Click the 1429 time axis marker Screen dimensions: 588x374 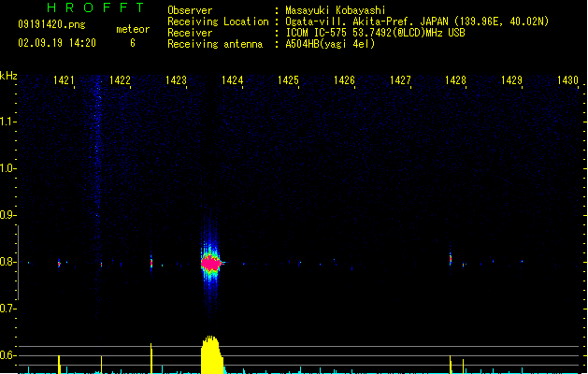(512, 80)
